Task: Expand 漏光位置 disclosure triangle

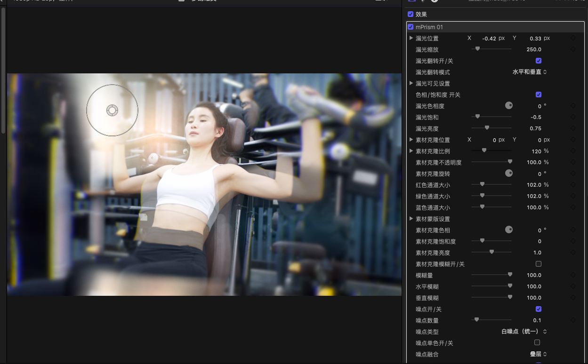Action: coord(411,38)
